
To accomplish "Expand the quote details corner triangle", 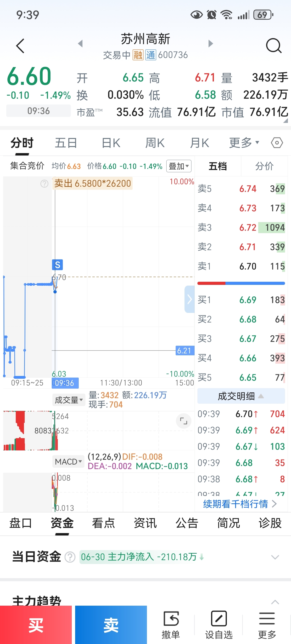I will pyautogui.click(x=285, y=121).
